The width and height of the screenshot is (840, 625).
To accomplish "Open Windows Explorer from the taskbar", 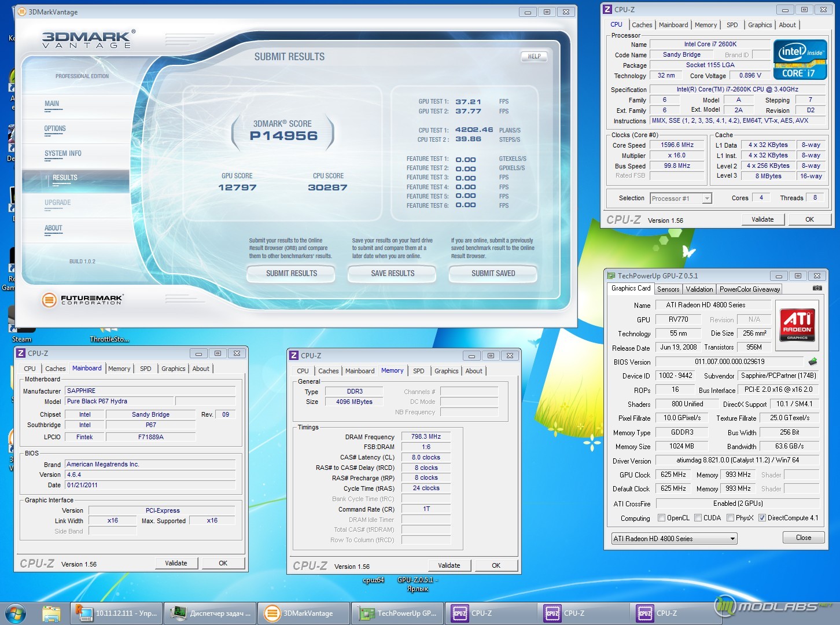I will click(51, 613).
